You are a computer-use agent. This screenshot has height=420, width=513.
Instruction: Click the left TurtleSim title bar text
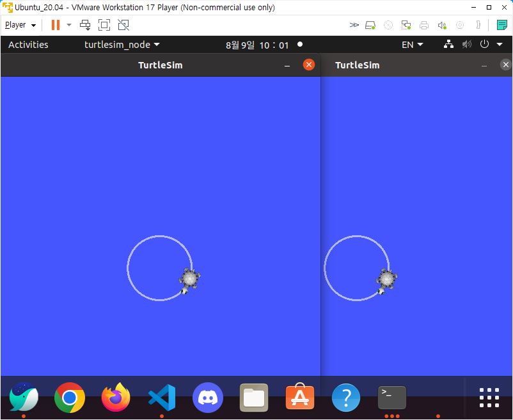[x=161, y=65]
